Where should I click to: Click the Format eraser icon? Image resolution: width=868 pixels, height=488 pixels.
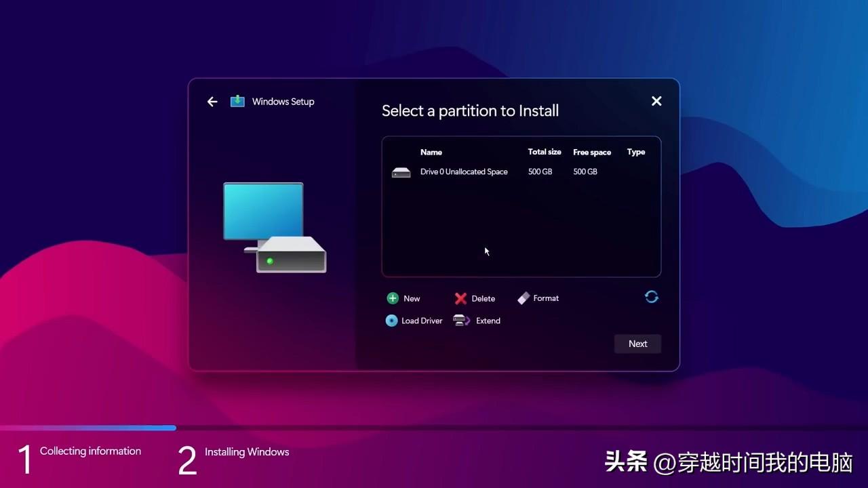pyautogui.click(x=524, y=298)
